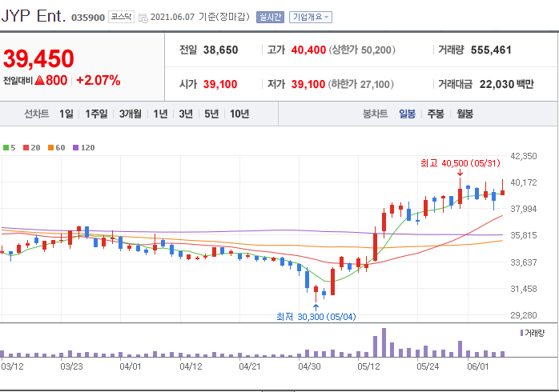
Task: Click the JYP Ent. stock title
Action: tap(34, 16)
